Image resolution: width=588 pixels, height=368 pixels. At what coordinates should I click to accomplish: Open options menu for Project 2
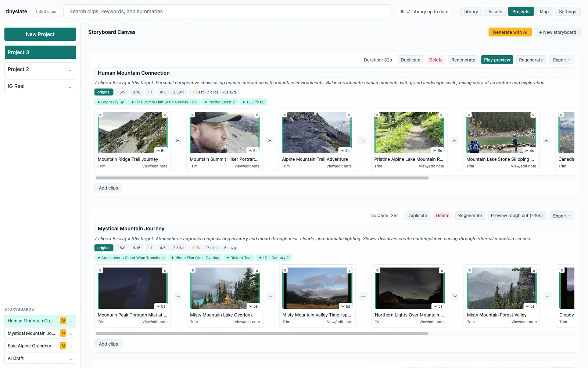(x=69, y=70)
